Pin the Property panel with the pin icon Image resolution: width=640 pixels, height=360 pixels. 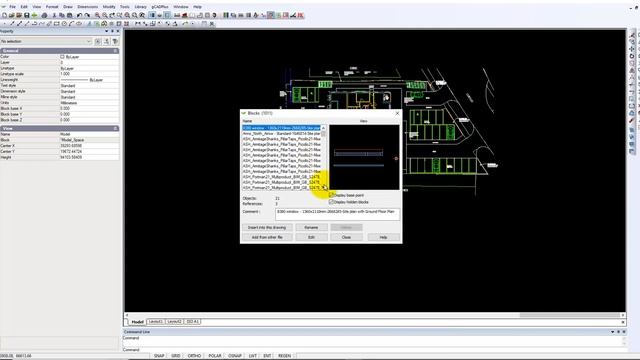pos(113,31)
